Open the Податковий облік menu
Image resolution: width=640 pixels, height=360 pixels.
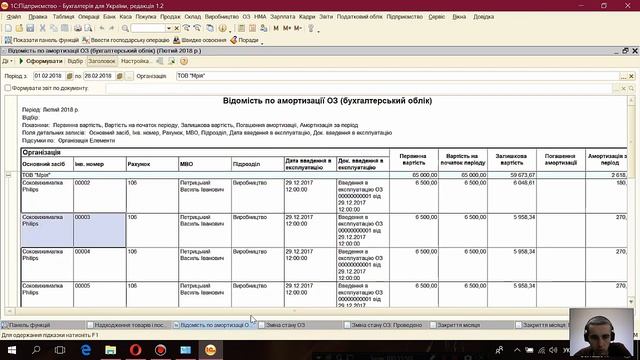(x=360, y=17)
